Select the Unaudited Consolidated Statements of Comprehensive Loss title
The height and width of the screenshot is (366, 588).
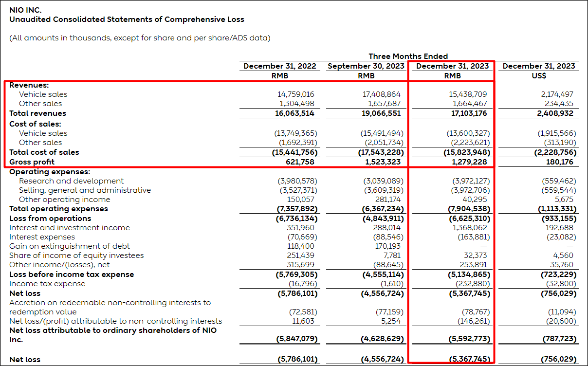point(127,19)
